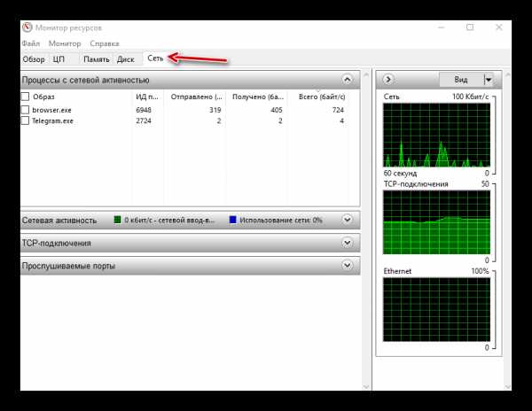This screenshot has height=411, width=532.
Task: Click the Ethernet usage graph
Action: coord(436,309)
